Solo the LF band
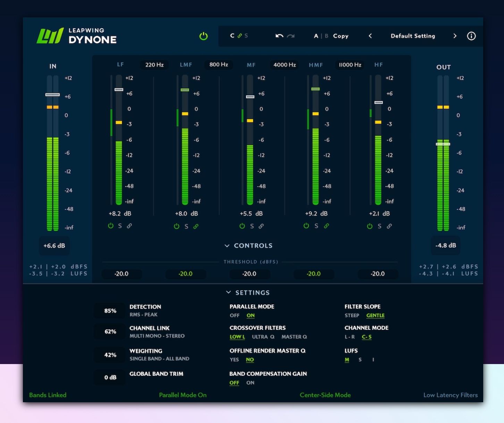The width and height of the screenshot is (504, 423). (x=120, y=226)
